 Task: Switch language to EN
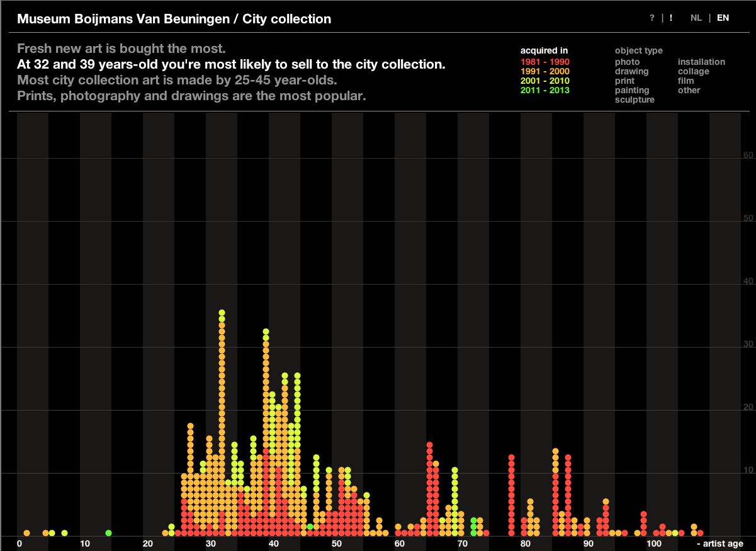click(x=723, y=18)
